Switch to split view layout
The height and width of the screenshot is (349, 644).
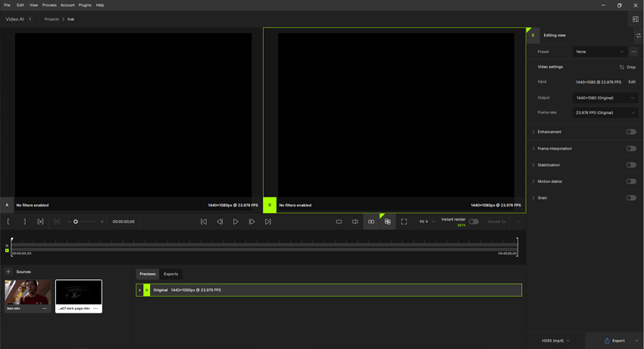click(x=355, y=222)
